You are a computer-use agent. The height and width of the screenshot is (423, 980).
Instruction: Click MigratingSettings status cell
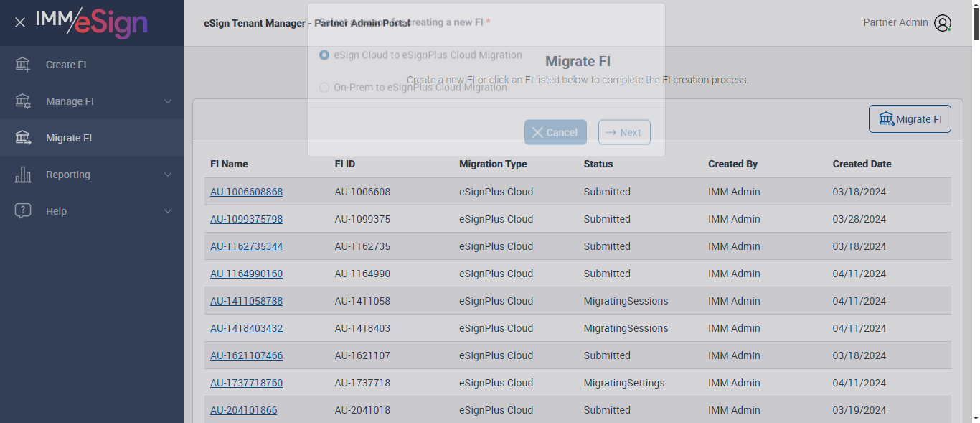pos(624,383)
